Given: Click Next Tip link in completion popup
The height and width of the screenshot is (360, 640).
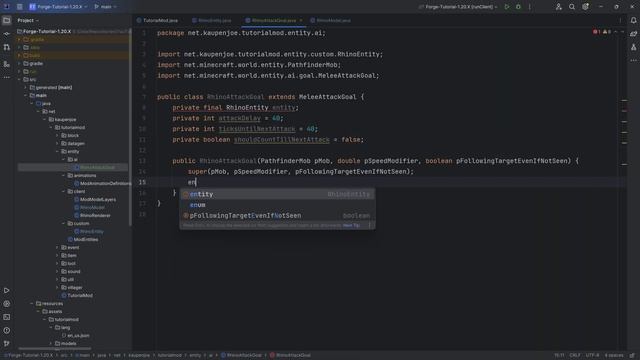Looking at the screenshot, I should click(x=351, y=225).
